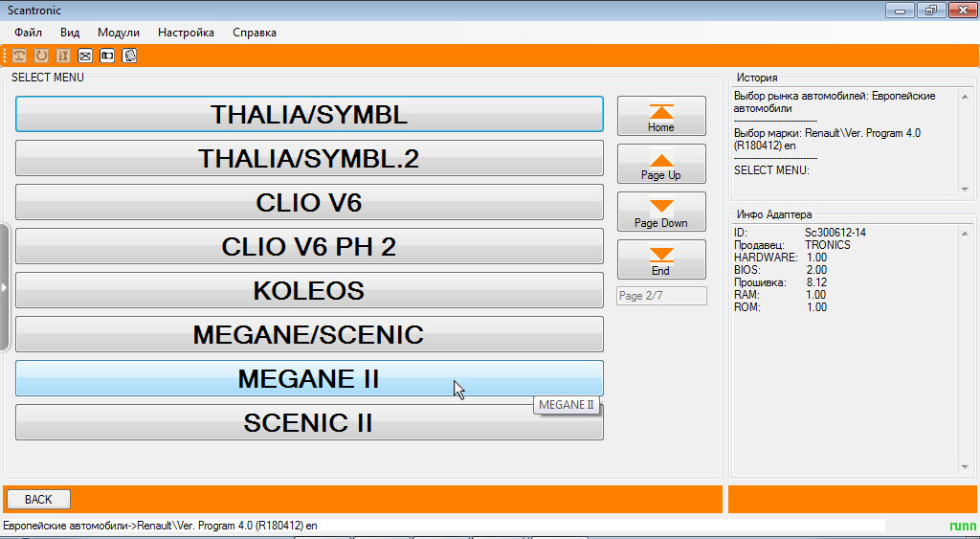Expand the collapsed left side panel handle
This screenshot has width=980, height=539.
coord(4,287)
